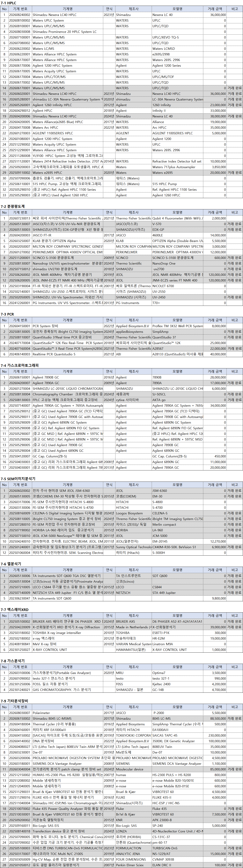Click the 'UPLC/XEVO TQ-S' model cell
This screenshot has width=243, height=868.
coord(177,37)
